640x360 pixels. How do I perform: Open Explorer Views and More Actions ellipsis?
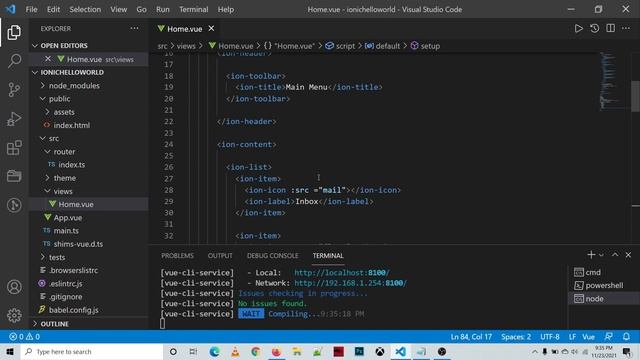click(x=134, y=29)
